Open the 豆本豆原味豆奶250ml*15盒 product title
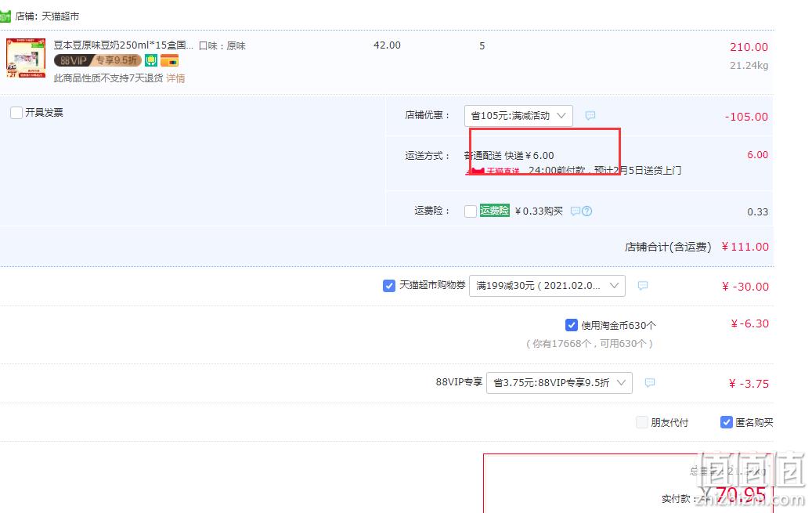Screen dimensions: 812x513 point(123,45)
